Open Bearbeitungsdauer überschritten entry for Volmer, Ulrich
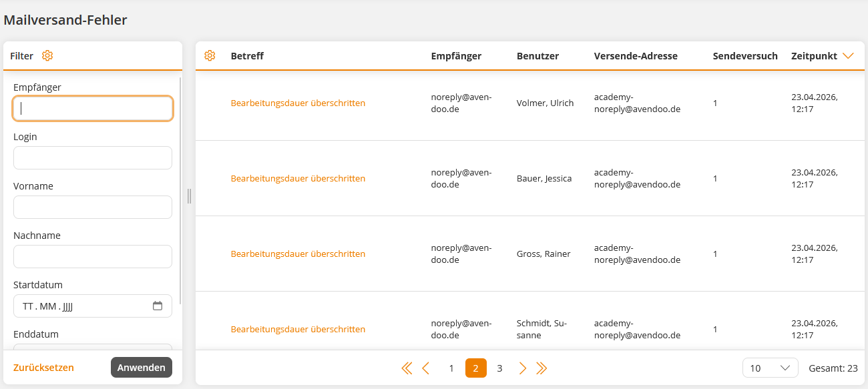 point(298,103)
